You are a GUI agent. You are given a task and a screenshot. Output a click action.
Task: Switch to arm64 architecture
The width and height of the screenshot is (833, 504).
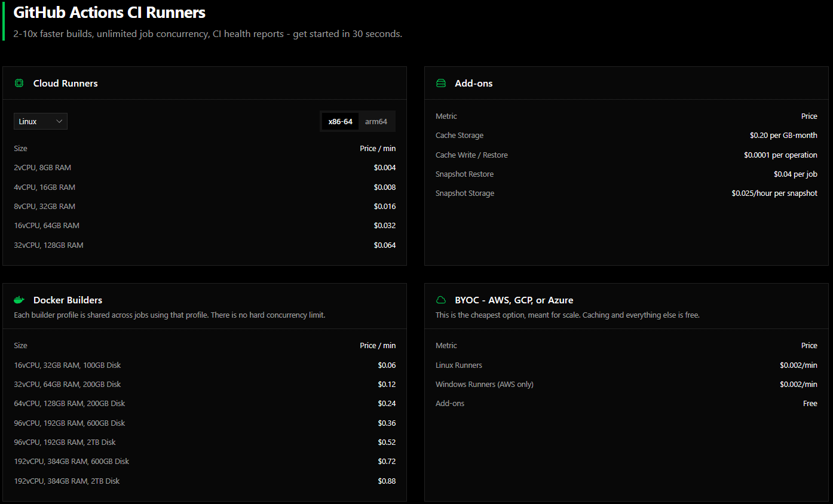[376, 121]
